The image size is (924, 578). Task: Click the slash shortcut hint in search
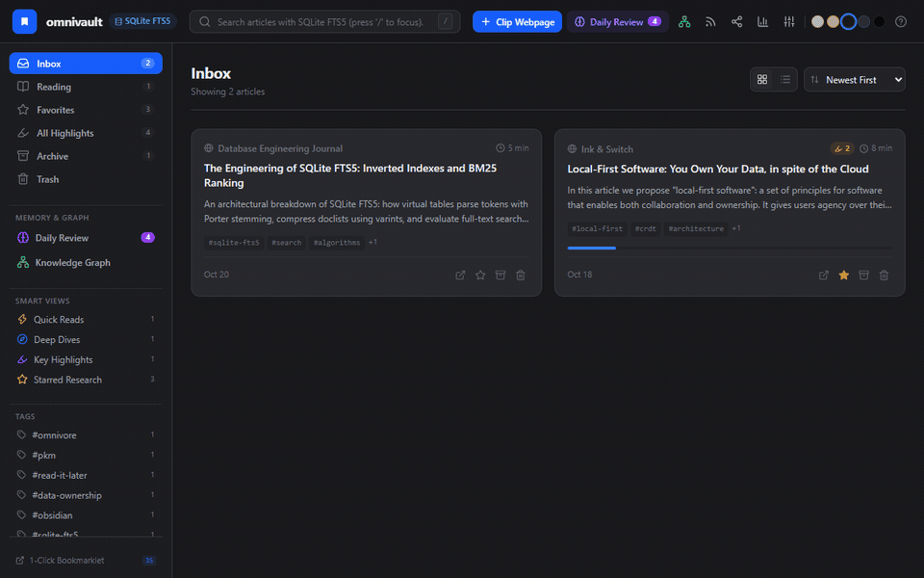click(446, 21)
